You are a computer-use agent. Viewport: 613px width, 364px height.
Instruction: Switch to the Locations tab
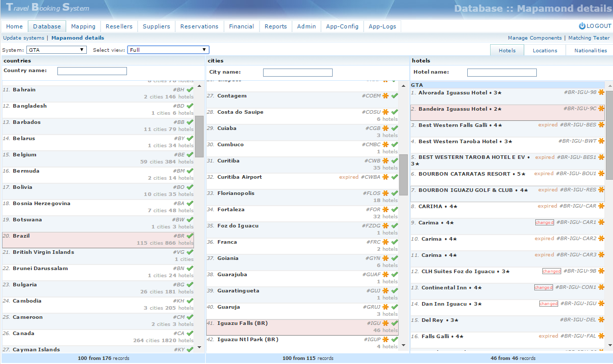(544, 50)
